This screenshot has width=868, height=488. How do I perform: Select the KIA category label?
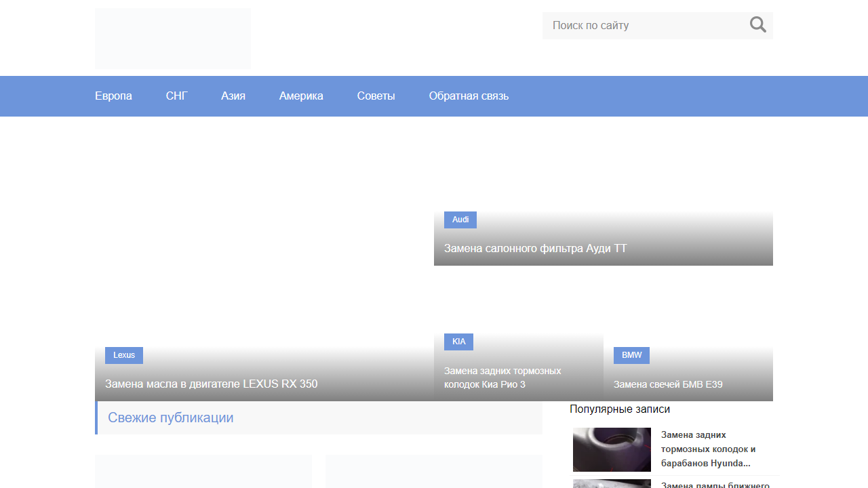(458, 342)
